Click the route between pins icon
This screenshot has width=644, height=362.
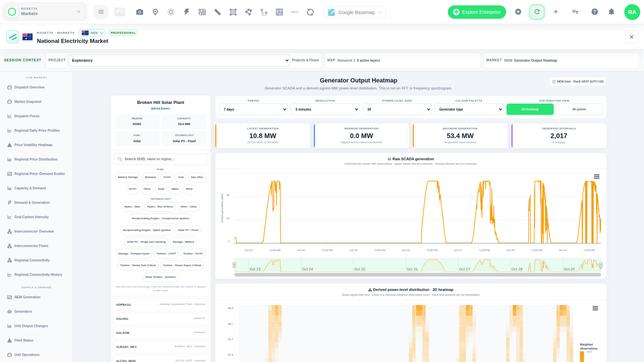coord(264,12)
